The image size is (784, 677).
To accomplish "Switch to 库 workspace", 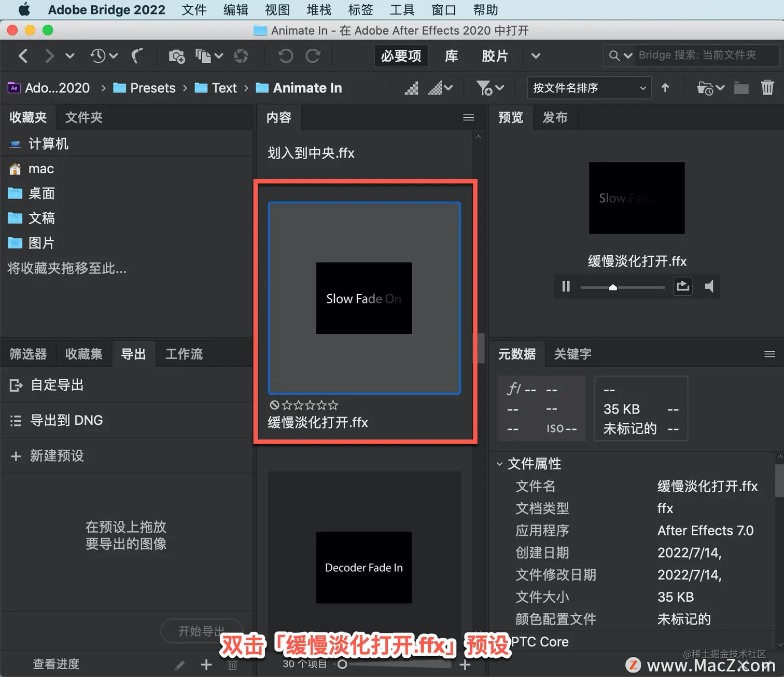I will pos(451,56).
